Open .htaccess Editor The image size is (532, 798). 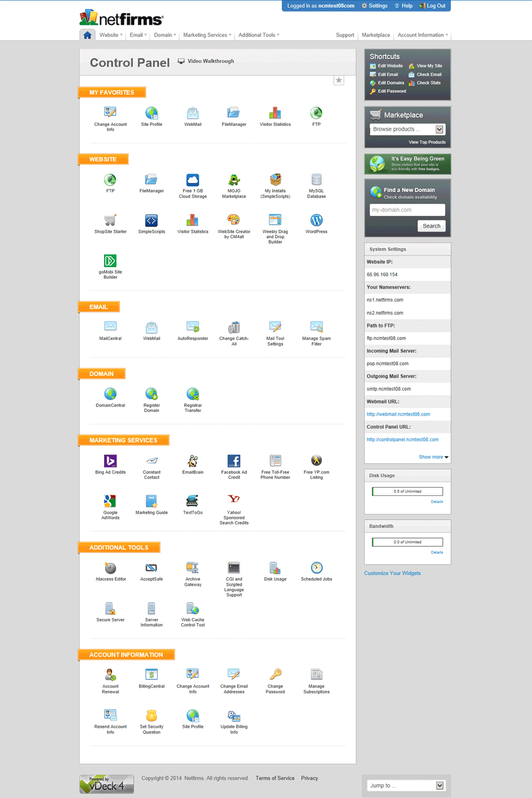click(111, 567)
